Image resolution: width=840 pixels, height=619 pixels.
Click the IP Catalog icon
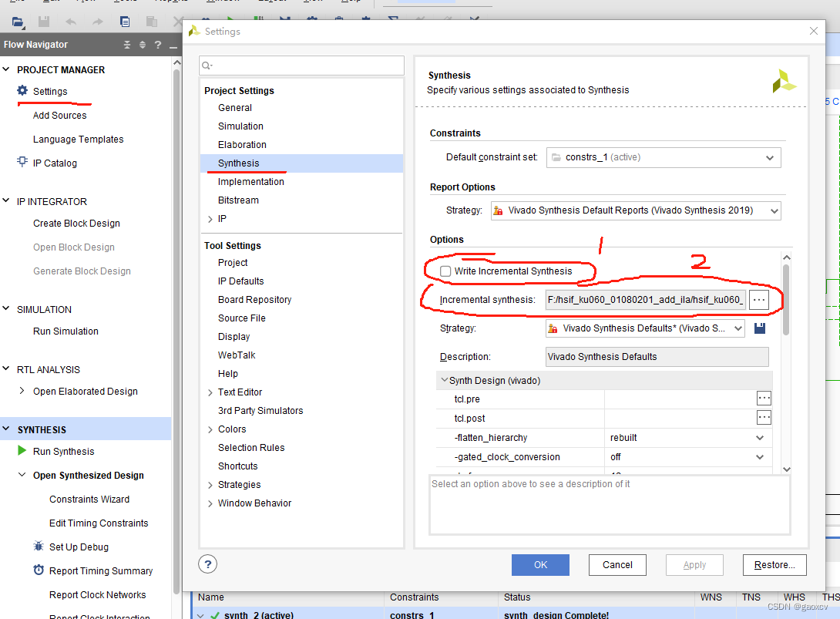coord(22,162)
